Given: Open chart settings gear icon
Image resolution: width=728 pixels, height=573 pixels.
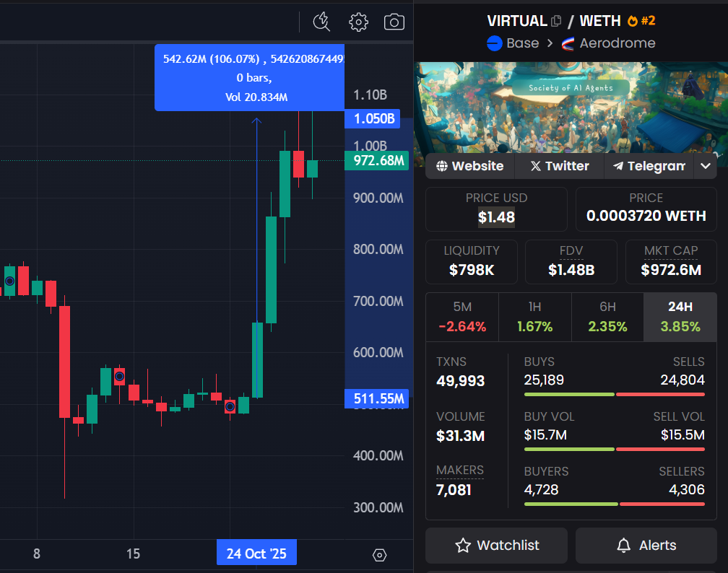Looking at the screenshot, I should (x=358, y=22).
